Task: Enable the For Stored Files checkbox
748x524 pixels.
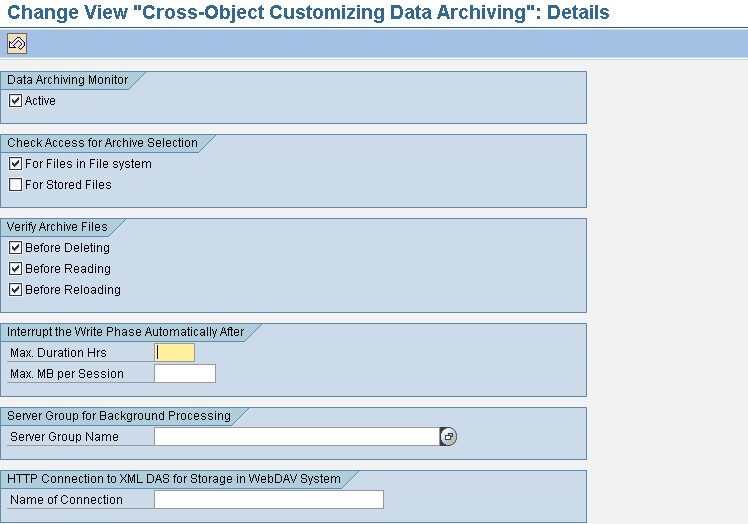Action: 15,185
